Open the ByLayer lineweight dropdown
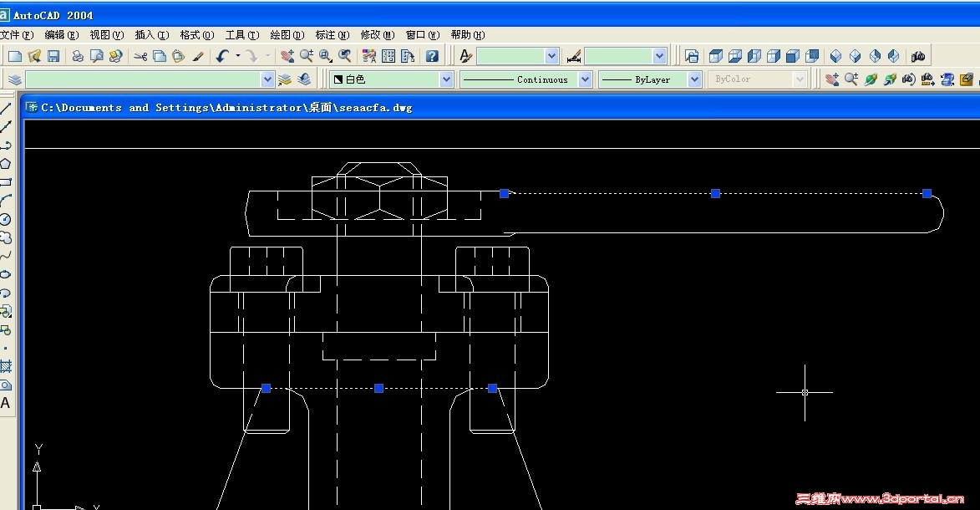The height and width of the screenshot is (510, 980). point(693,79)
